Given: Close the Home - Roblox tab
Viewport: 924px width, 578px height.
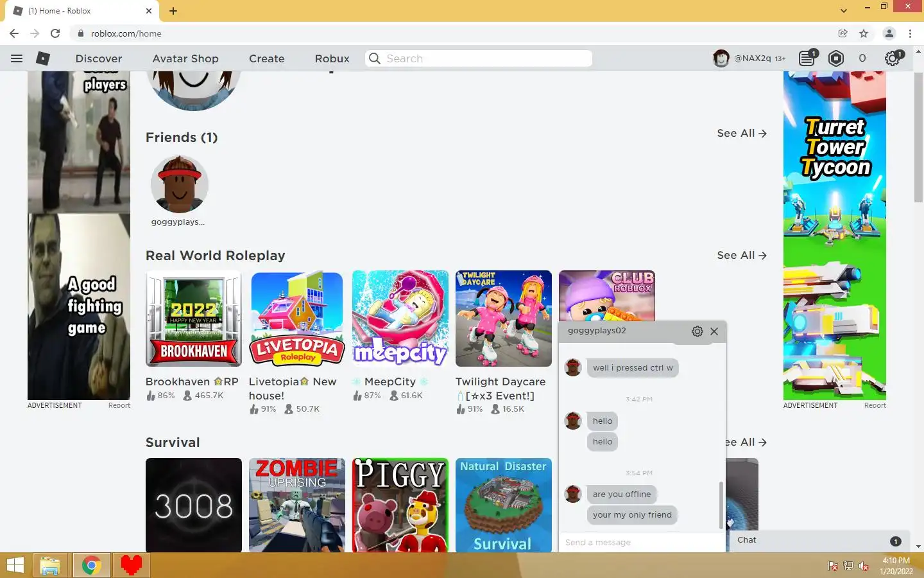Looking at the screenshot, I should (x=149, y=11).
